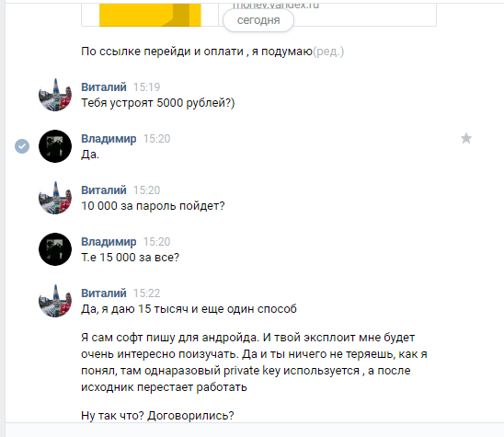Open Виталий's profile name at 15:19
The height and width of the screenshot is (437, 504).
coord(104,87)
